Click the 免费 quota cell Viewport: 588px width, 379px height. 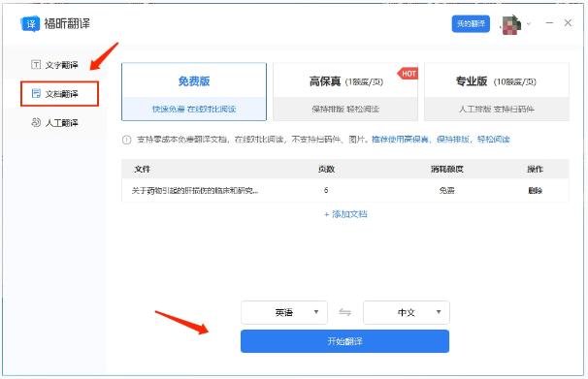(x=446, y=191)
